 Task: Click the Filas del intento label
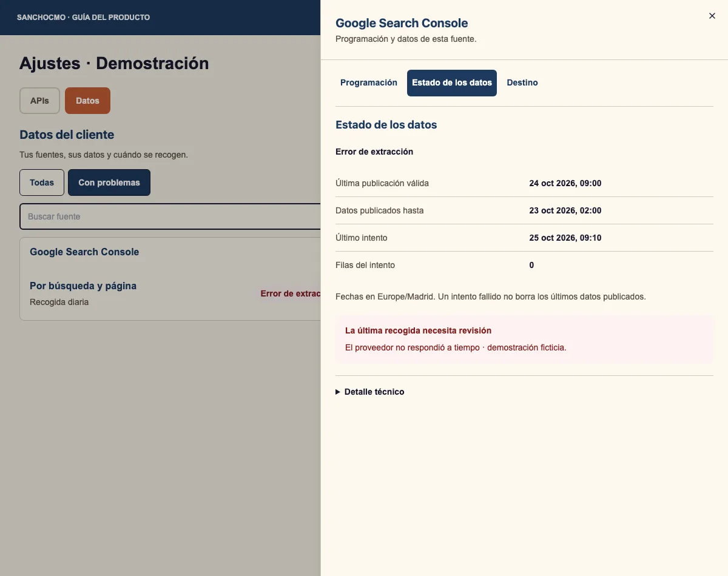click(365, 265)
